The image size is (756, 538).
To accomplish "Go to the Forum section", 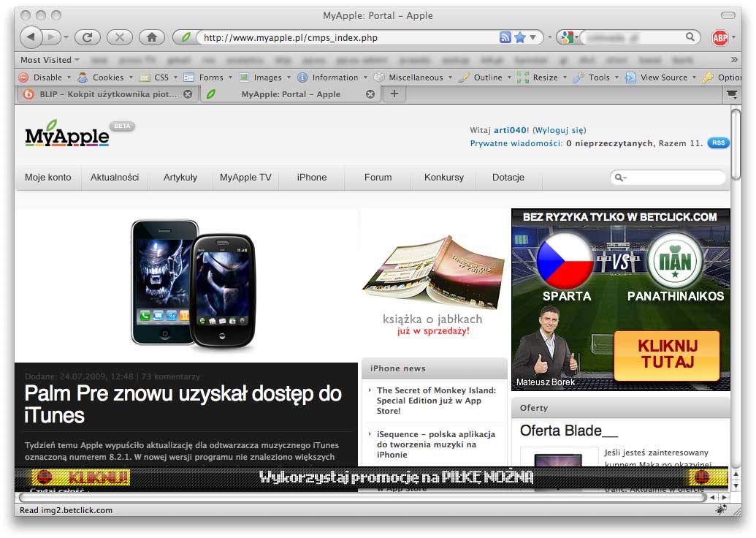I will 378,178.
